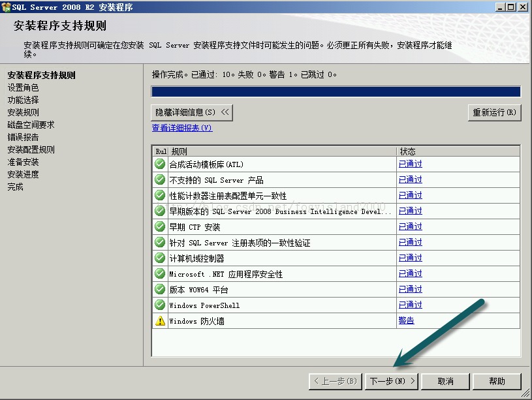Open 已通过 status link for 不支持的 SQL Server 产品
Screen dimensions: 532x400
pos(410,180)
